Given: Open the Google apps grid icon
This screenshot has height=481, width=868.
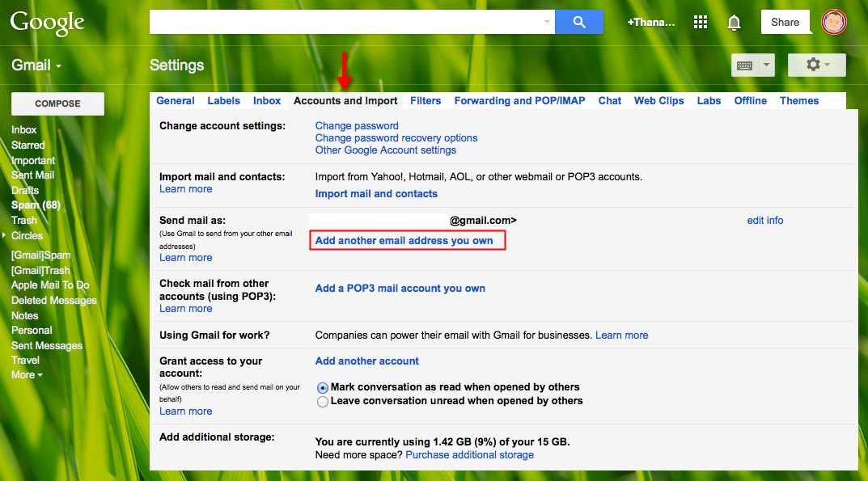Looking at the screenshot, I should point(701,22).
